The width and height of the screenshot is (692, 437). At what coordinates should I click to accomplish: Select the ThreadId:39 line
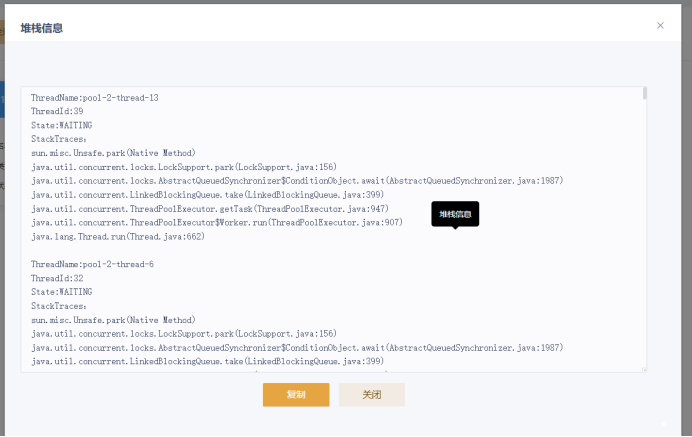57,112
